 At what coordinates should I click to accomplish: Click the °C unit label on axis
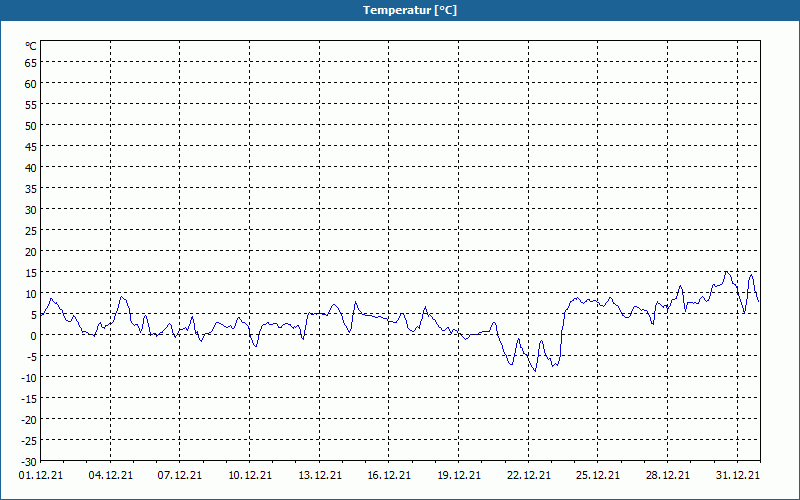31,46
